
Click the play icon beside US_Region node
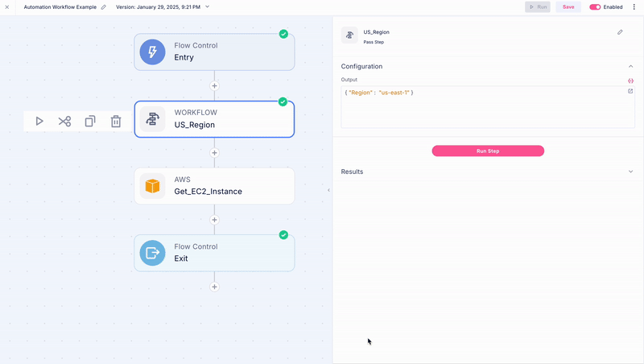pyautogui.click(x=39, y=122)
